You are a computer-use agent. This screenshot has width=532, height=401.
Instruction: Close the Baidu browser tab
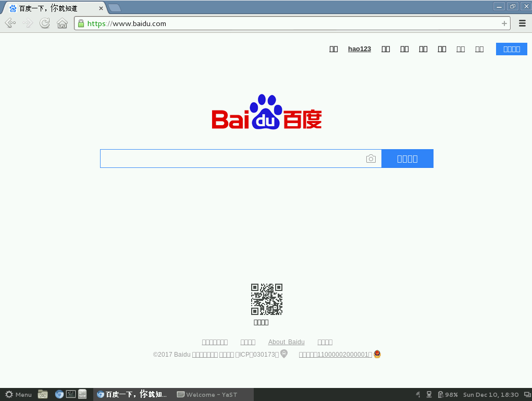pyautogui.click(x=101, y=8)
